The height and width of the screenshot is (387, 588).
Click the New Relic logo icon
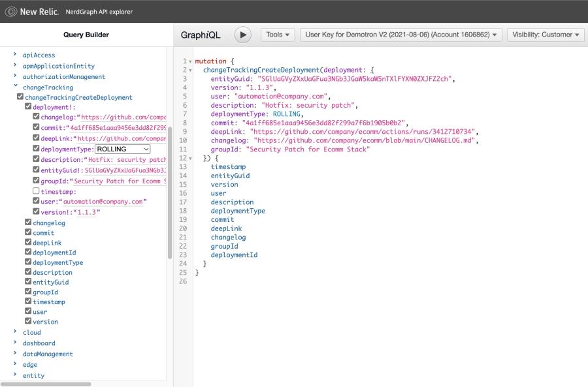11,12
